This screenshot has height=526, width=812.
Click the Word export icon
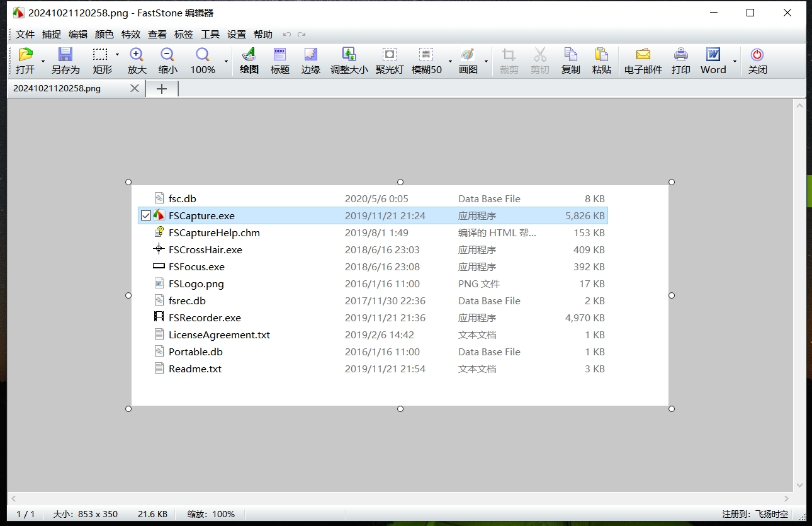click(713, 55)
